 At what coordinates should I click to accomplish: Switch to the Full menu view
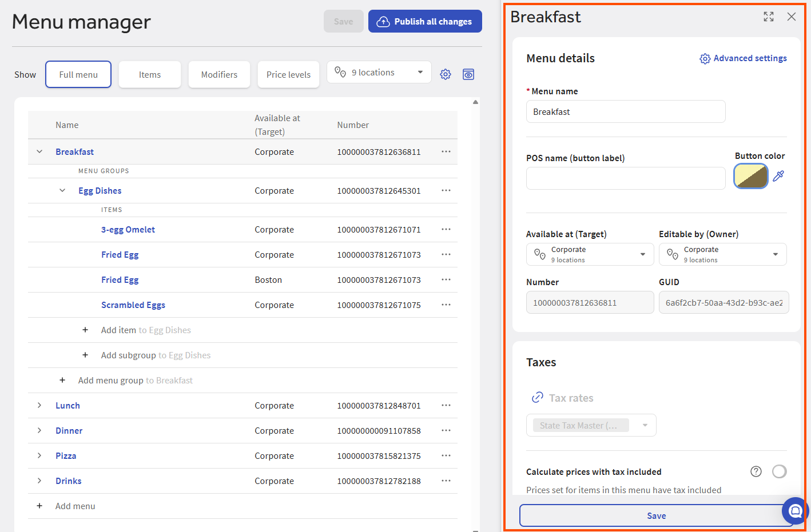point(78,74)
